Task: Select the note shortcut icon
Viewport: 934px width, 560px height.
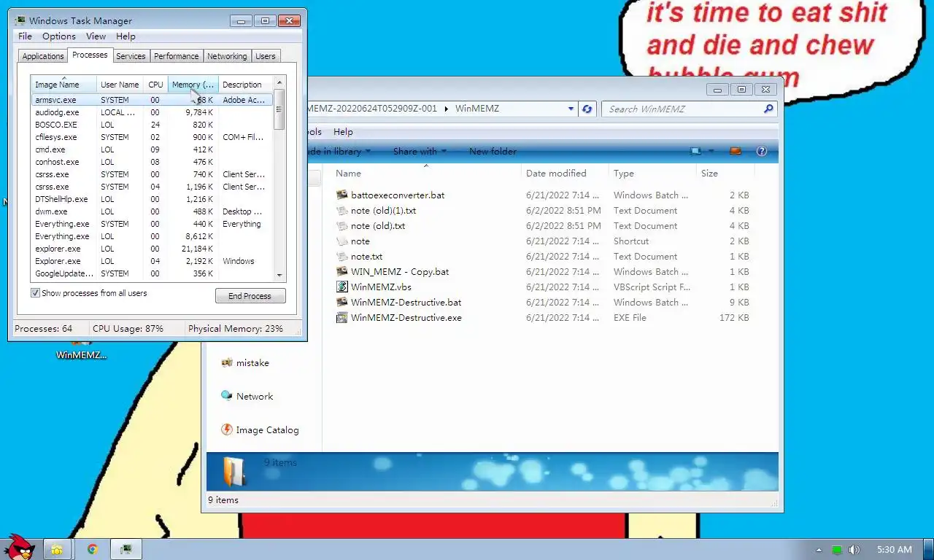Action: [x=341, y=241]
